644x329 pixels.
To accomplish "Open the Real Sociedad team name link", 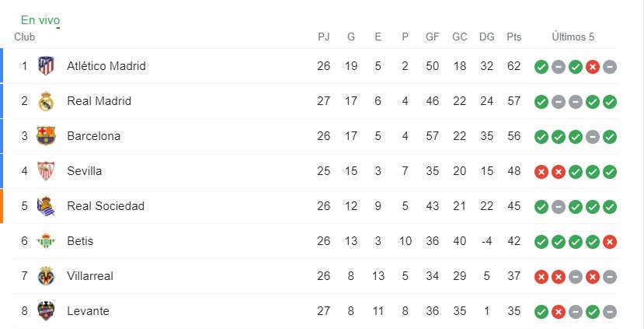I will pos(106,206).
